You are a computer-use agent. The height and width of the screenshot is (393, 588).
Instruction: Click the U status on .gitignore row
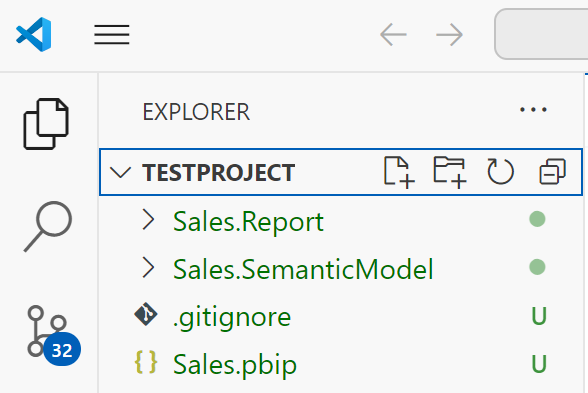(x=539, y=316)
